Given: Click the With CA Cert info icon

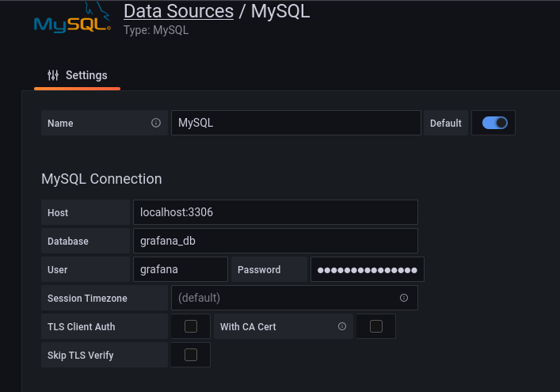Looking at the screenshot, I should click(342, 326).
